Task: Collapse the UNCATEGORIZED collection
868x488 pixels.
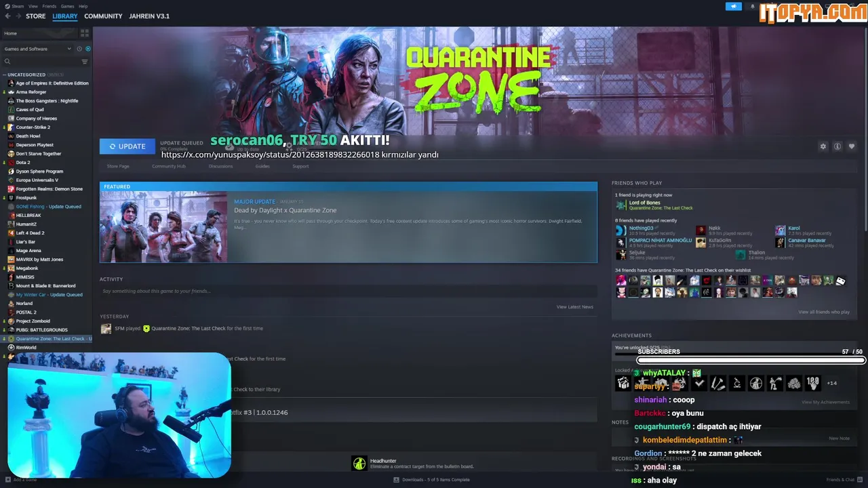Action: tap(26, 75)
